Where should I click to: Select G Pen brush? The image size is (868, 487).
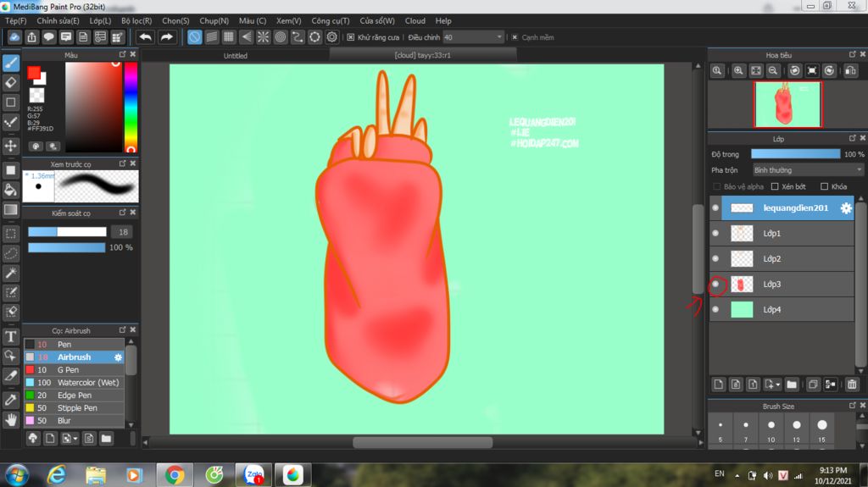pyautogui.click(x=75, y=369)
